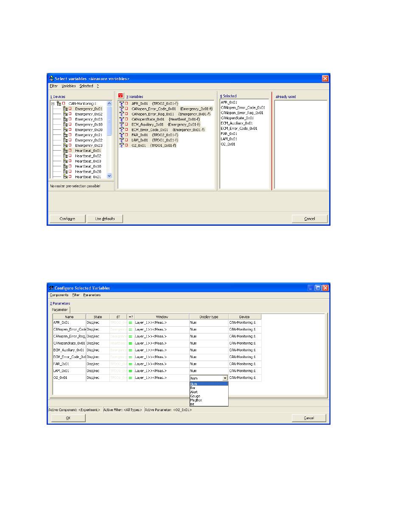
Task: Open the ? help menu
Action: coord(98,86)
